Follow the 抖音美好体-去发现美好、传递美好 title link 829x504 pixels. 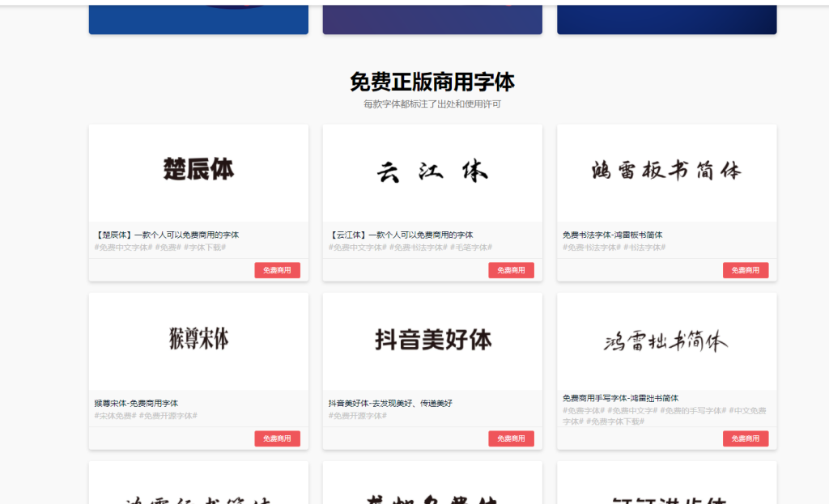[x=390, y=403]
